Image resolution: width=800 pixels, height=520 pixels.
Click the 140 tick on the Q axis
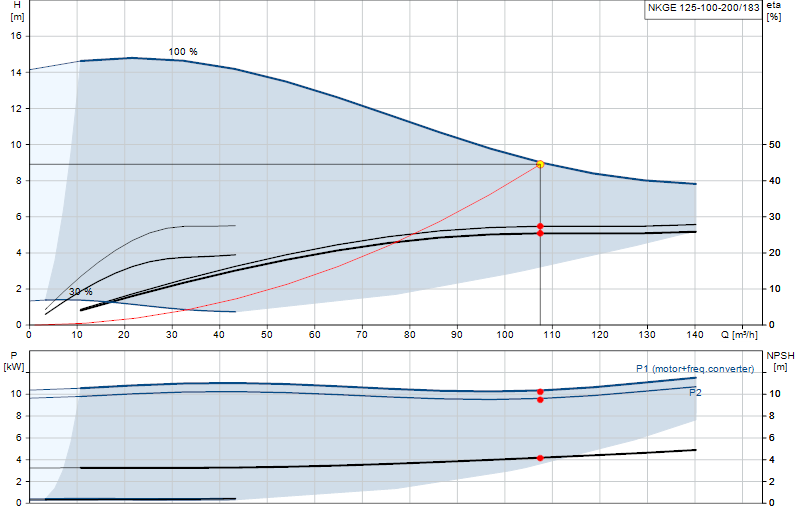pyautogui.click(x=695, y=335)
